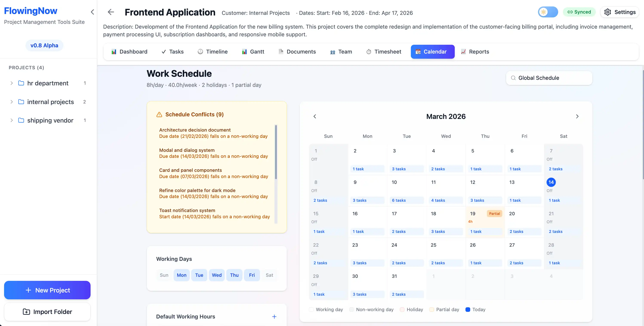Click the Gantt chart icon
This screenshot has width=644, height=326.
tap(244, 51)
